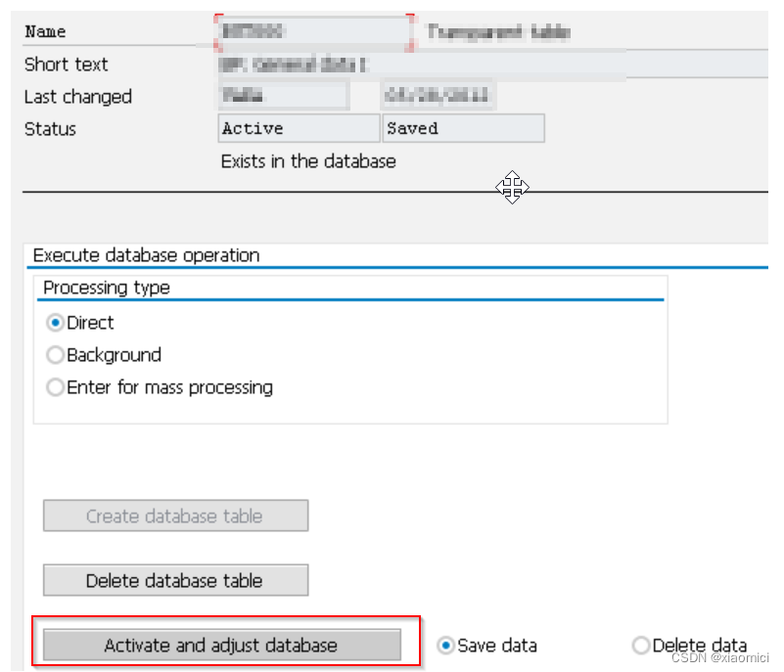This screenshot has height=672, width=784.
Task: Click the Active status field
Action: [298, 128]
